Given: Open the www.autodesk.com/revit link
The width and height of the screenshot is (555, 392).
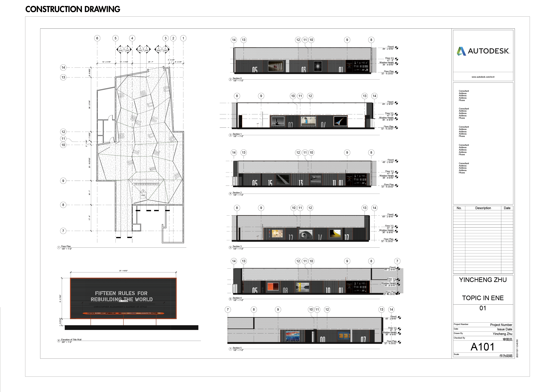Looking at the screenshot, I should [x=483, y=77].
